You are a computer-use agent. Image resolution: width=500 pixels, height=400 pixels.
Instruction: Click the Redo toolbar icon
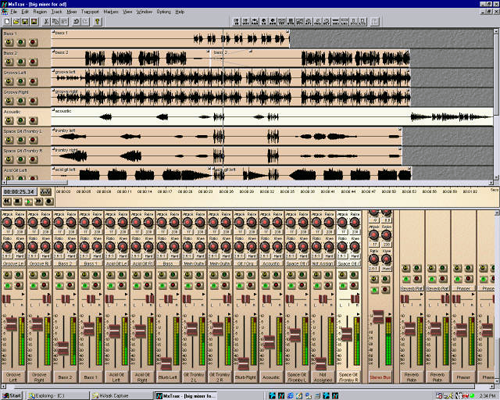(85, 22)
